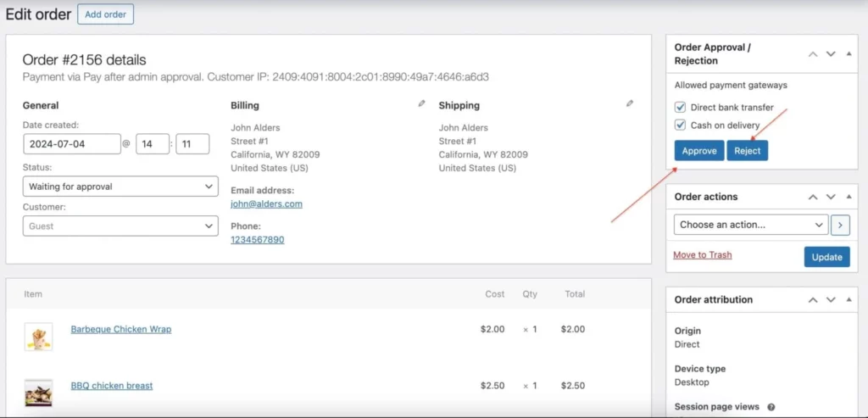Uncheck Cash on delivery gateway
The width and height of the screenshot is (868, 418).
tap(680, 125)
